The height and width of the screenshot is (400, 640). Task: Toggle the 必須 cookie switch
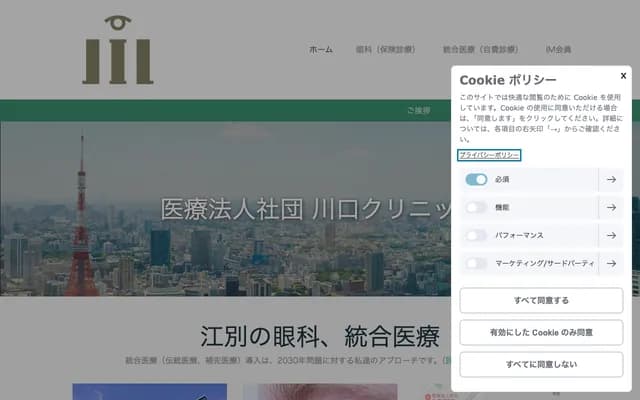click(476, 180)
